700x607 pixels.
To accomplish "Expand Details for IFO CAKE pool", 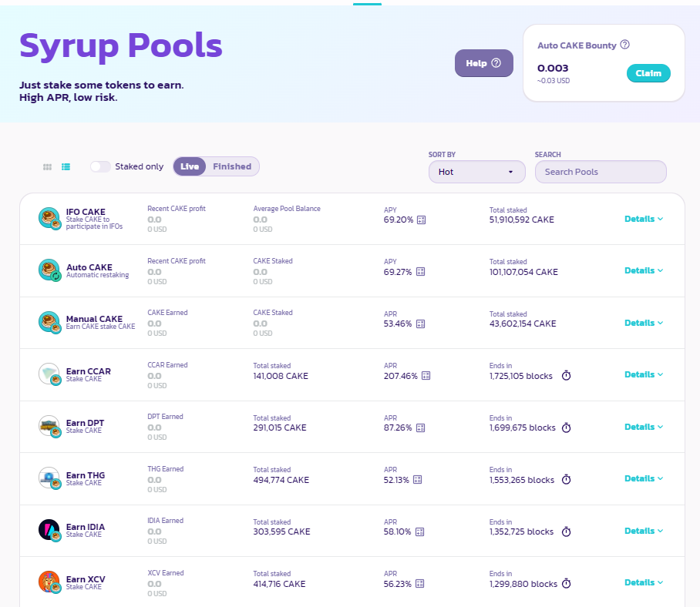I will [644, 219].
